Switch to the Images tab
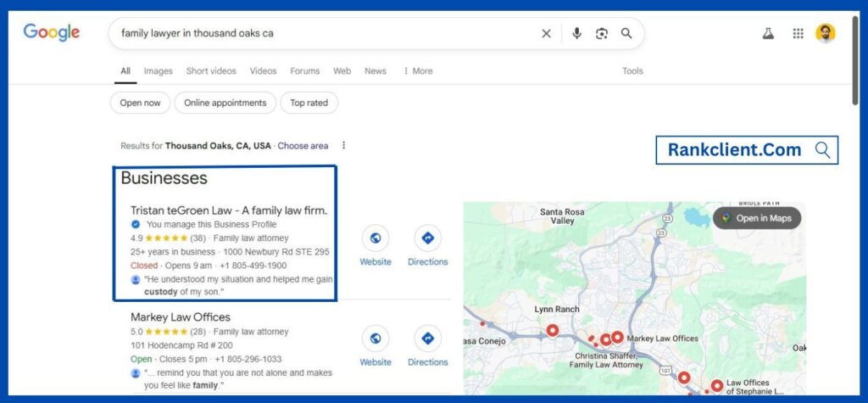Viewport: 868px width, 403px height. coord(158,71)
